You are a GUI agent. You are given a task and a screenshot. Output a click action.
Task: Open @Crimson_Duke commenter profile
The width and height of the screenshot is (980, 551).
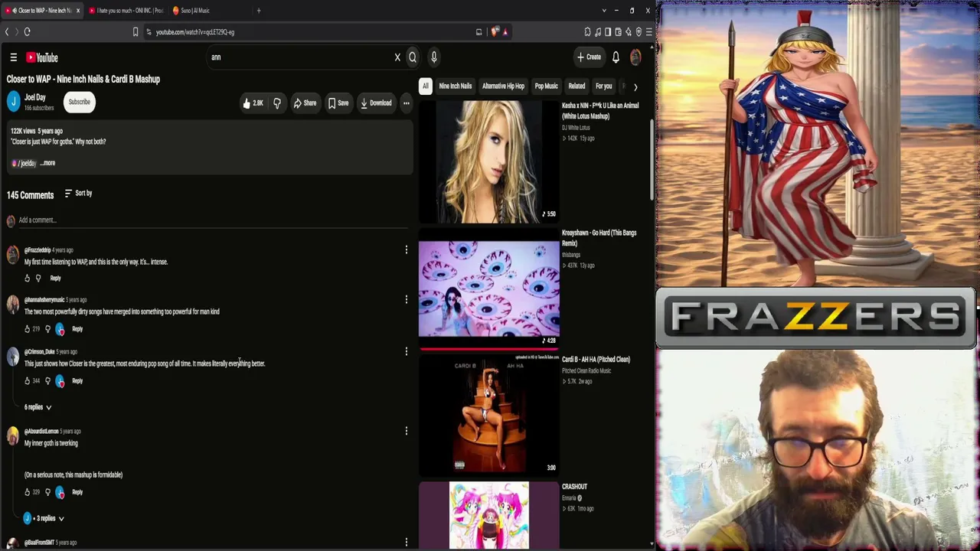pos(39,352)
